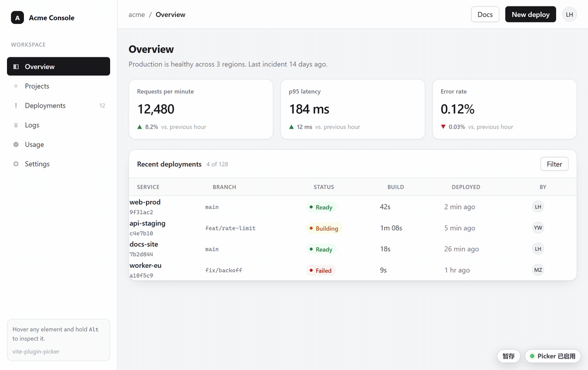The height and width of the screenshot is (370, 588).
Task: Click the Acme Console logo icon
Action: [17, 17]
